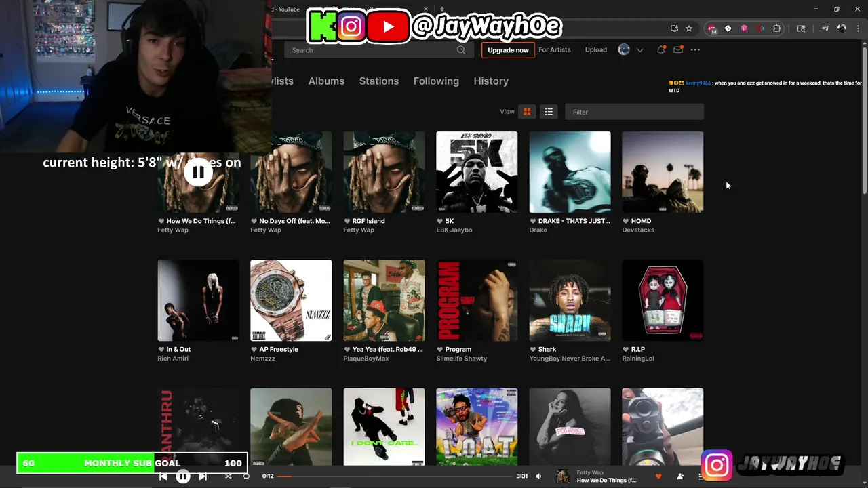
Task: Open the messages envelope icon
Action: 677,49
